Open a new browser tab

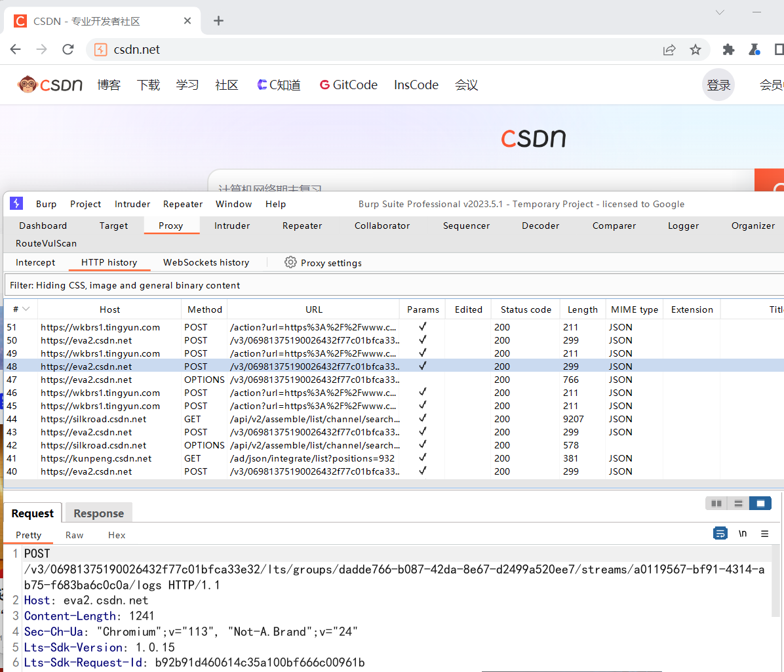[218, 21]
